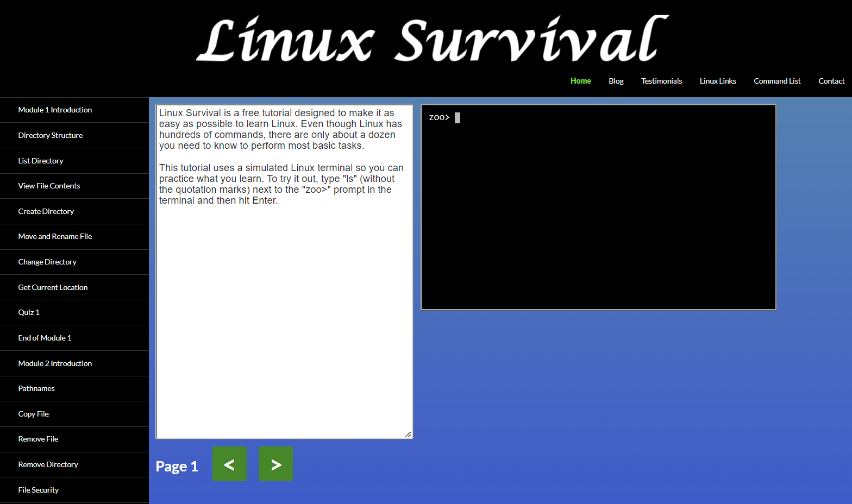Open the Remove Directory lesson
The width and height of the screenshot is (852, 504).
(48, 464)
